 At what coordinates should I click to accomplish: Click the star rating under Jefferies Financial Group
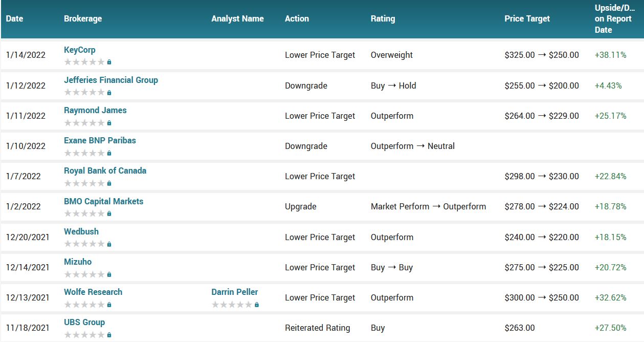click(84, 93)
